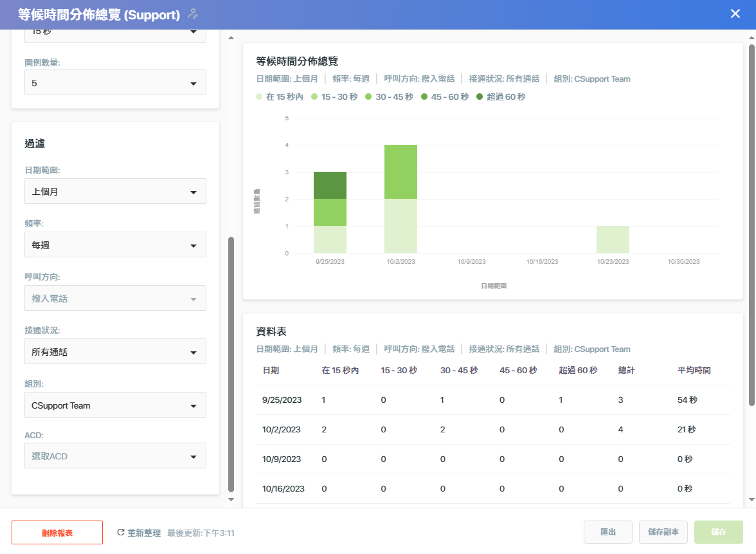Toggle the 30 - 45 秒 legend item

pyautogui.click(x=390, y=97)
